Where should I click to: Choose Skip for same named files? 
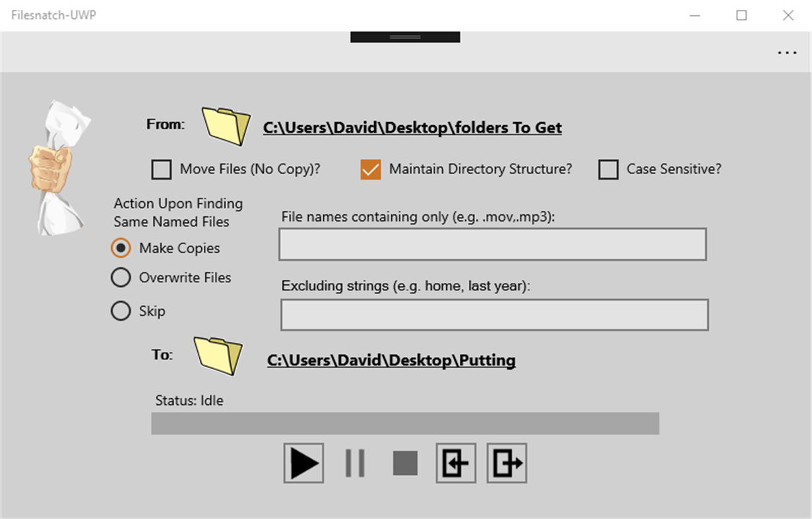pos(121,311)
